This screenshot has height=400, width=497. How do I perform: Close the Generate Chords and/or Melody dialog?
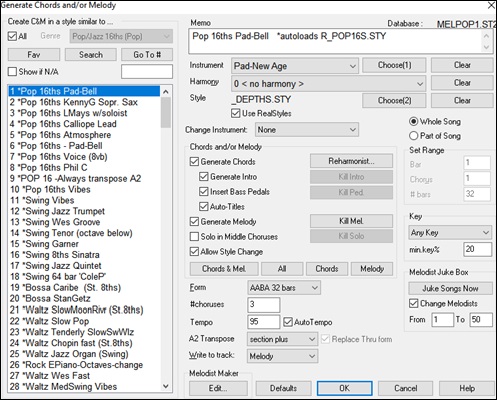point(491,5)
